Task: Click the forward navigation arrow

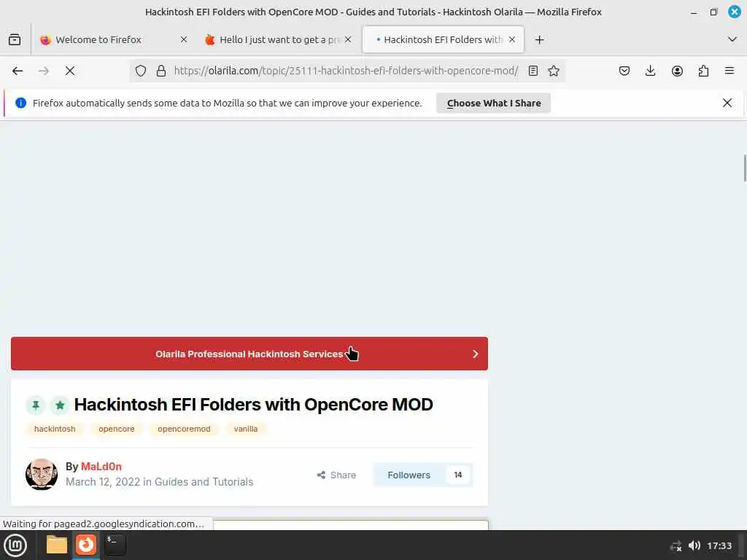Action: click(44, 71)
